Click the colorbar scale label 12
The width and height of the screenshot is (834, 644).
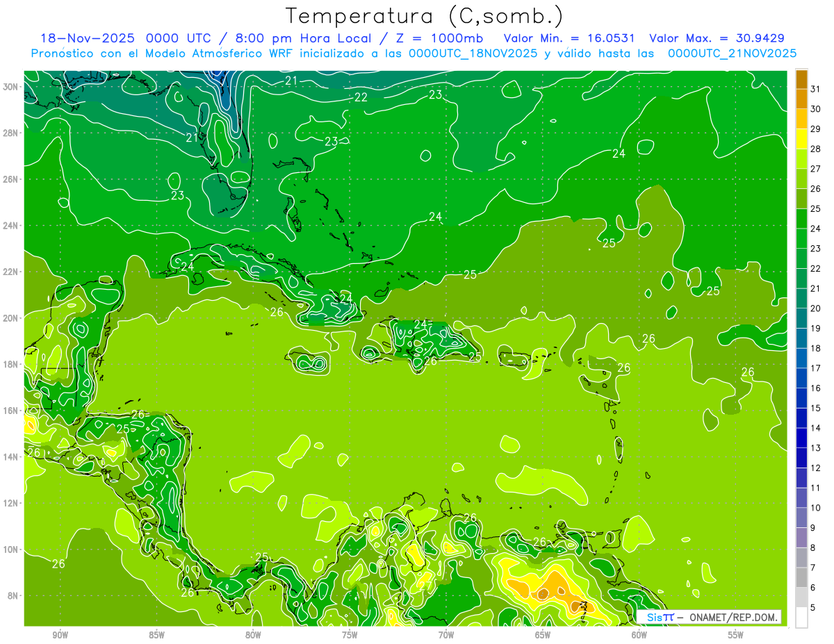pos(815,468)
